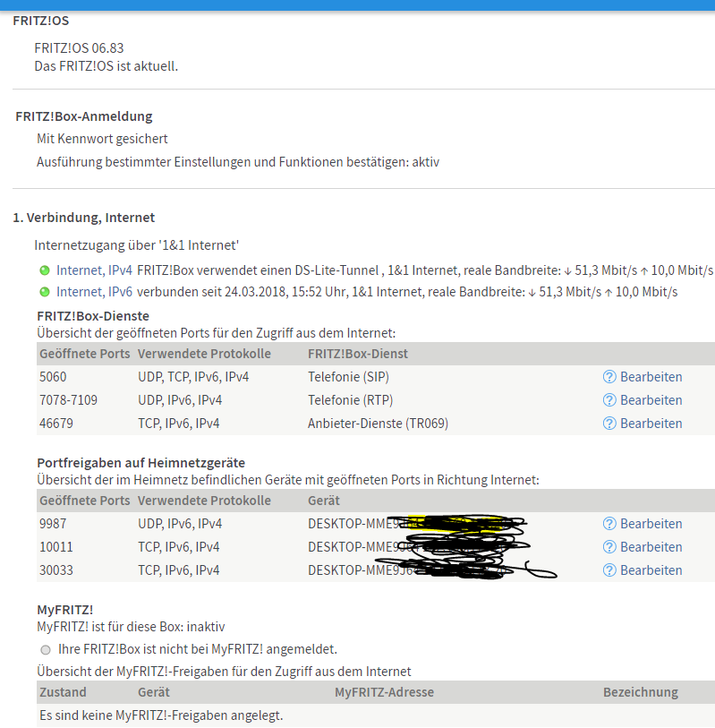
Task: Click Telefonie (RTP) service cell
Action: [350, 399]
